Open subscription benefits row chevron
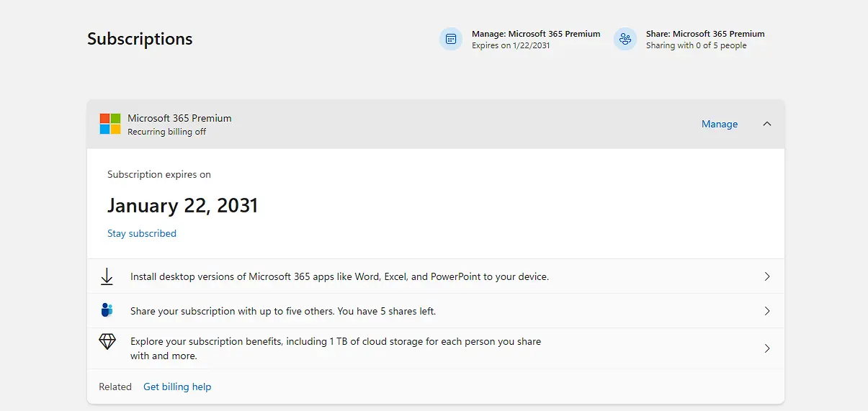This screenshot has height=411, width=868. 767,348
